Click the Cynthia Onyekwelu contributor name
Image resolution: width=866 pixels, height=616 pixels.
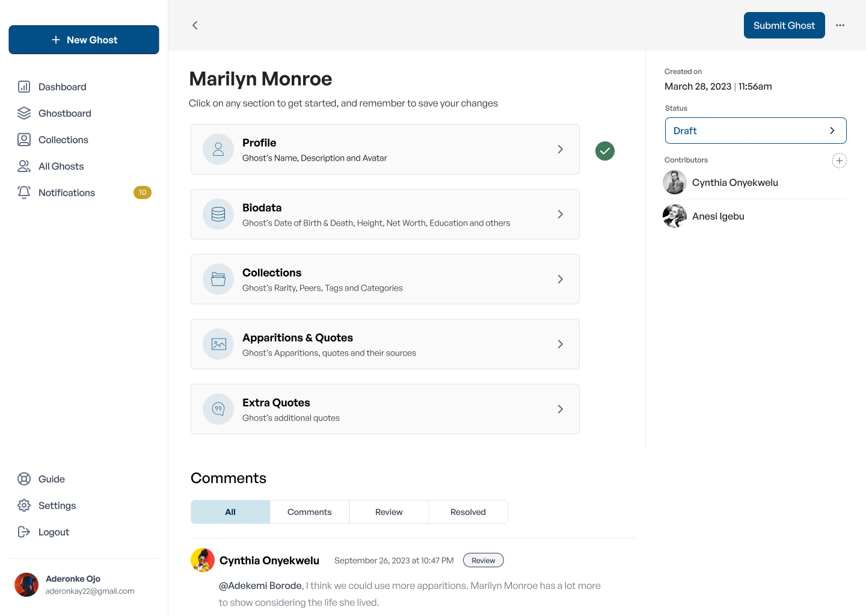point(735,182)
